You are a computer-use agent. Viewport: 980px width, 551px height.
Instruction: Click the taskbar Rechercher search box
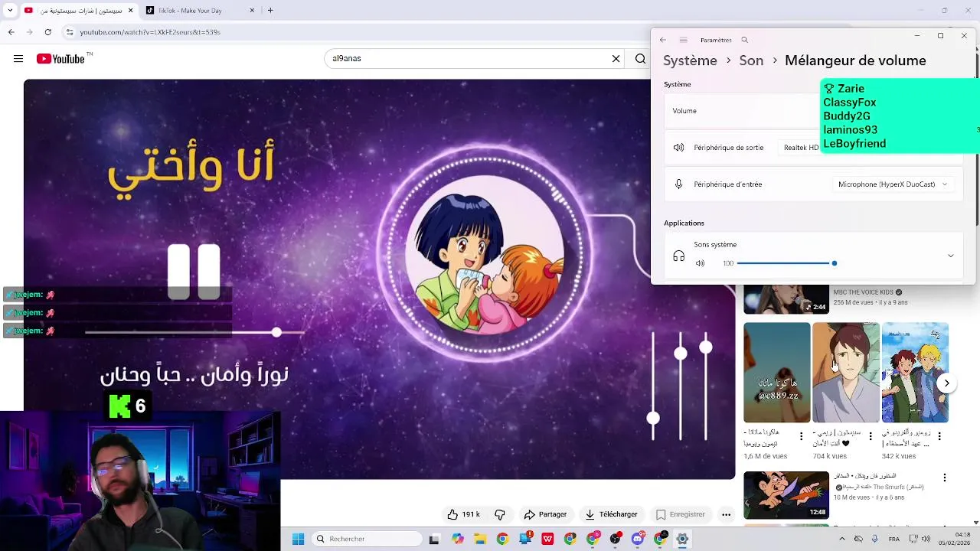coord(367,539)
